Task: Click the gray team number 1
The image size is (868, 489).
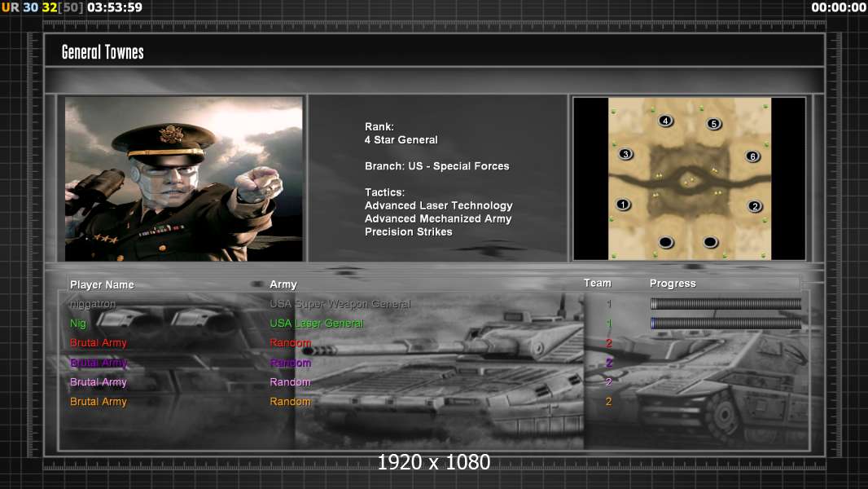Action: pyautogui.click(x=609, y=304)
